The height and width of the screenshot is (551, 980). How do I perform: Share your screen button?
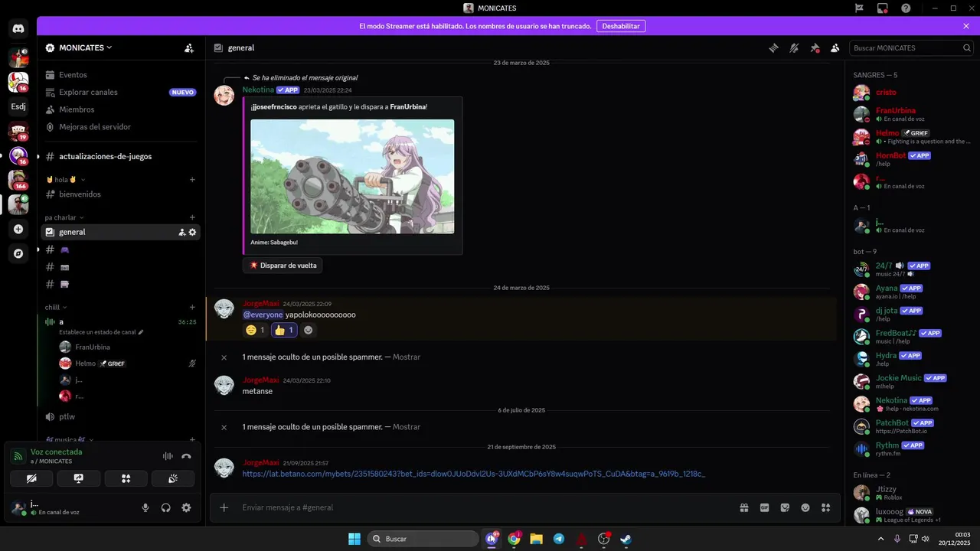[78, 478]
